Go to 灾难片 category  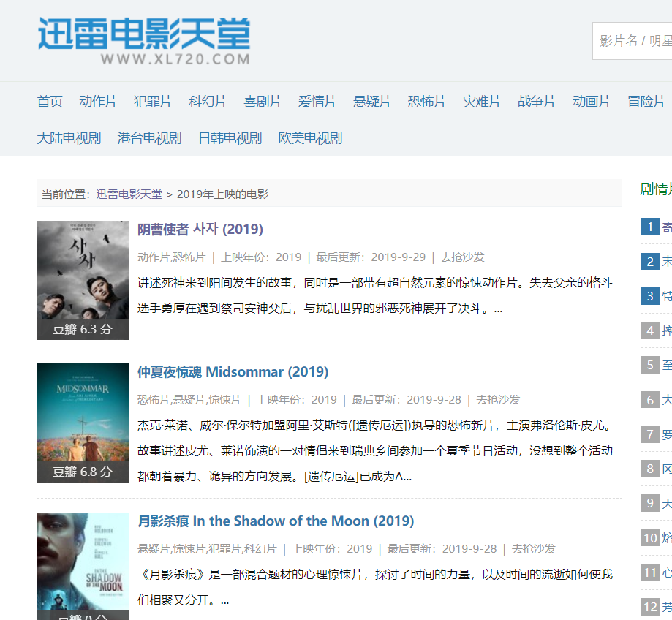click(482, 102)
